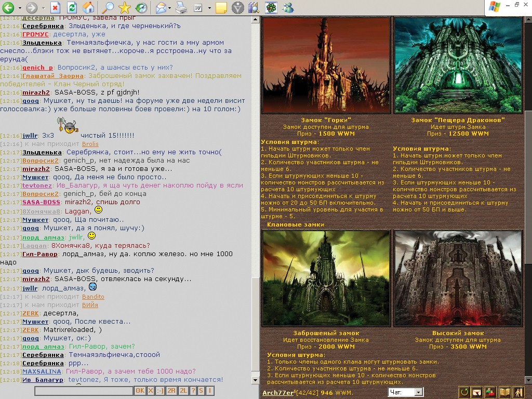Open the Arch77er player profile link
The image size is (532, 399).
[278, 393]
